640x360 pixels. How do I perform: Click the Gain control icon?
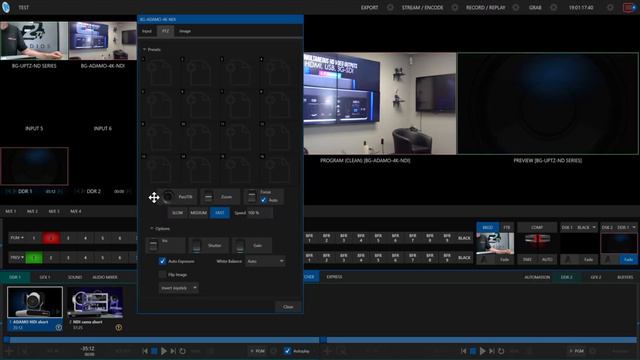click(240, 246)
